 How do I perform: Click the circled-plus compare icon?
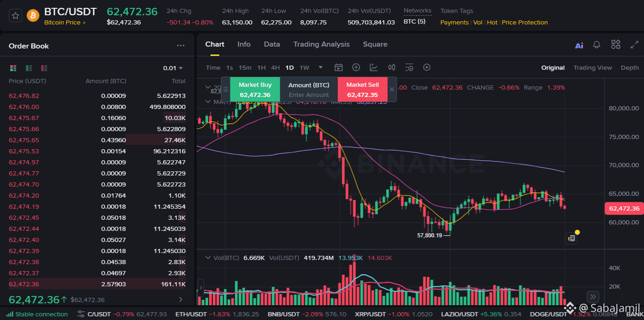click(x=356, y=67)
